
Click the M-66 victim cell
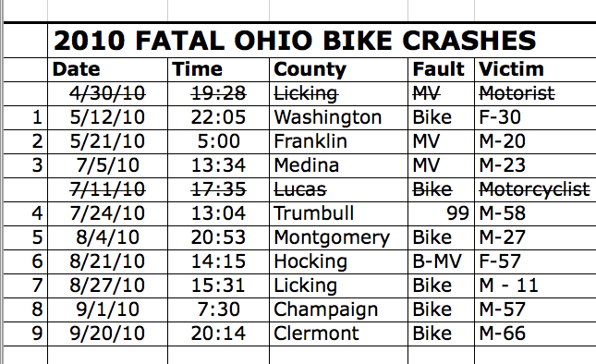coord(536,334)
